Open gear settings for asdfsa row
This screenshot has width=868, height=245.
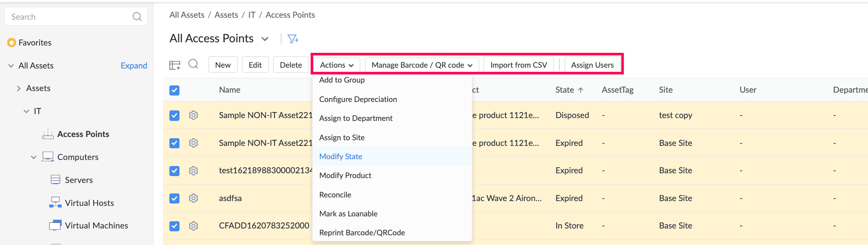(194, 198)
